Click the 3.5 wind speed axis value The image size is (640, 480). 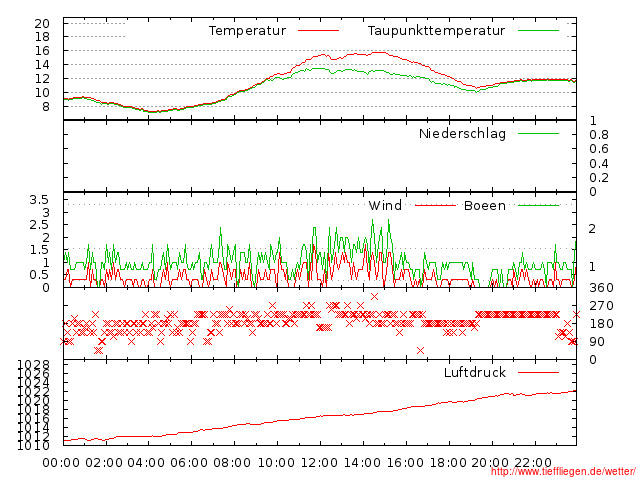pos(39,200)
